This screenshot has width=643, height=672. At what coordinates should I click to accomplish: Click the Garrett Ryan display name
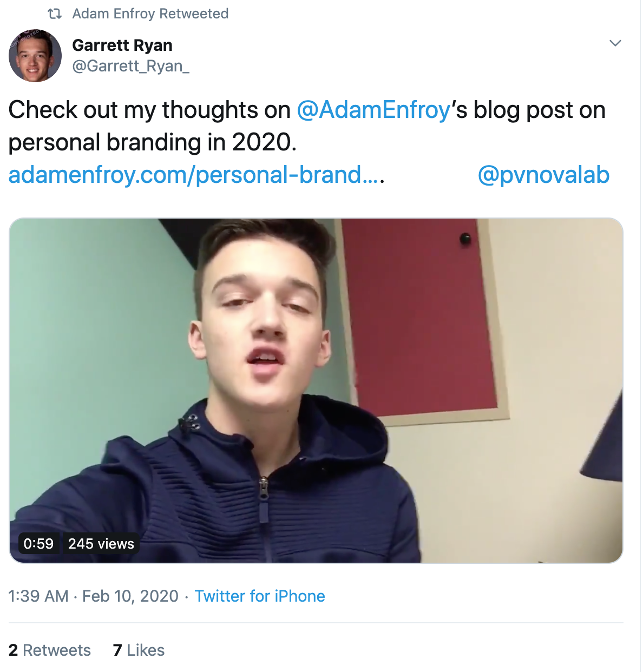[x=122, y=45]
